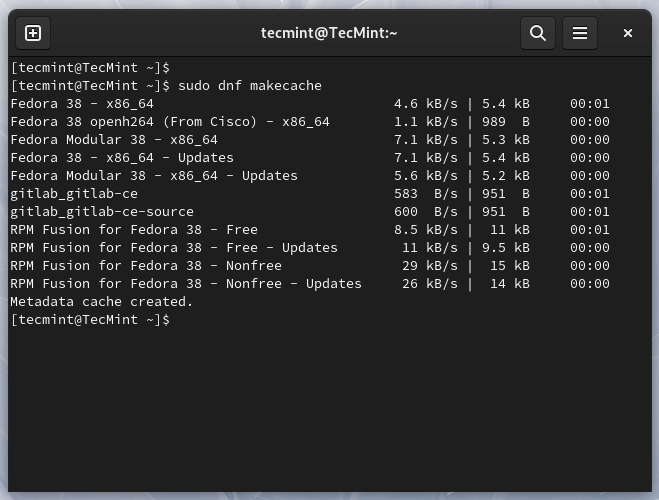The image size is (659, 500).
Task: Click 'RPM Fusion for Fedora 38 - Free - Updates'
Action: [x=174, y=247]
